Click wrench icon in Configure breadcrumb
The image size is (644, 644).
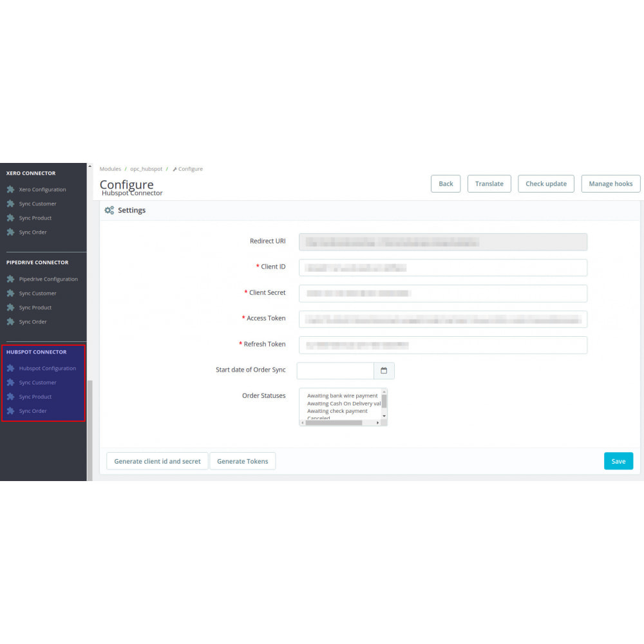pyautogui.click(x=175, y=169)
